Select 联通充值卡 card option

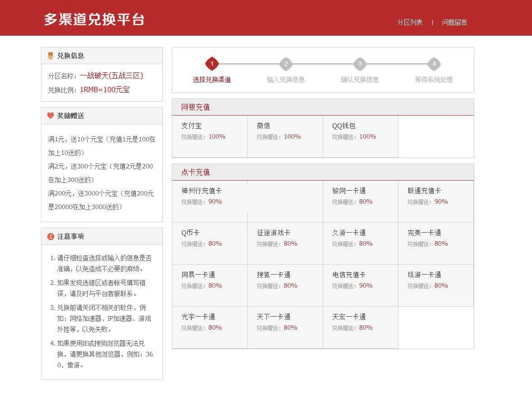pos(436,202)
